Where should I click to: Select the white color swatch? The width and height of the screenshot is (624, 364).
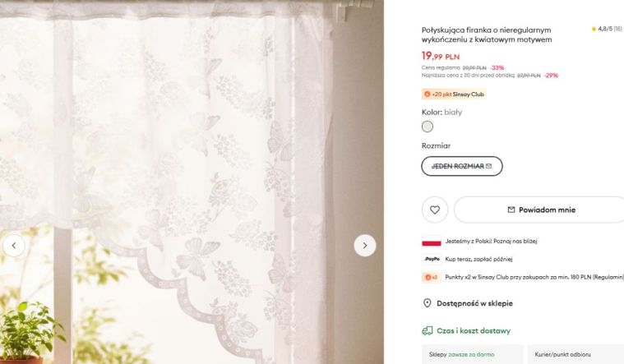coord(428,127)
